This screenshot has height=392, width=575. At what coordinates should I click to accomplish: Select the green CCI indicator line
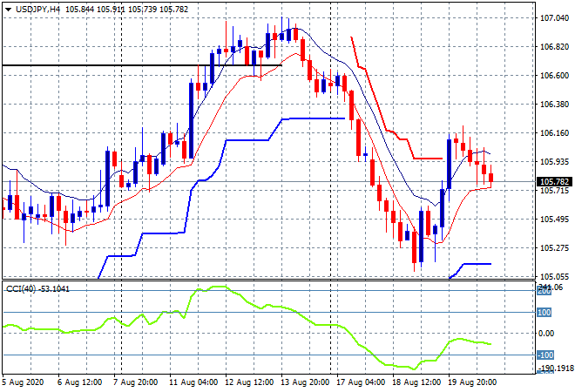246,301
